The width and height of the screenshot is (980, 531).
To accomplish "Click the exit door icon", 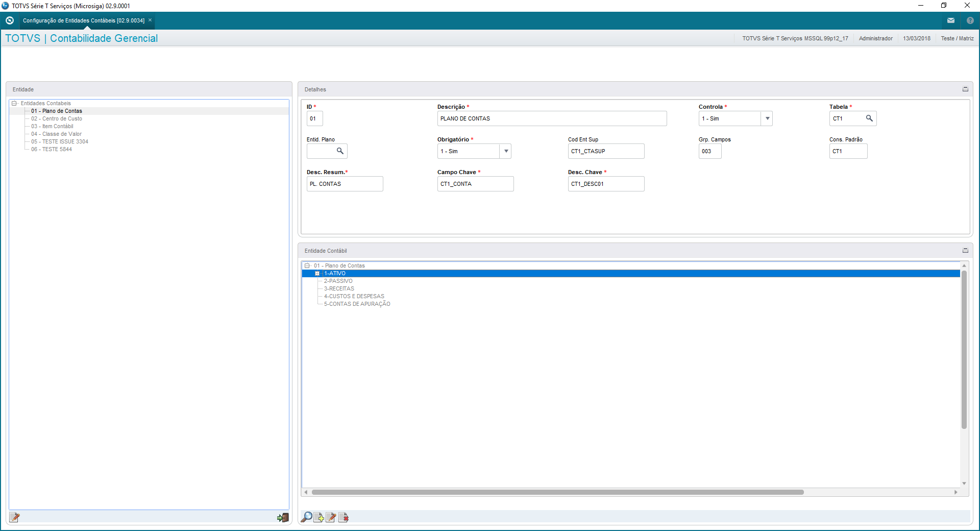I will [283, 517].
